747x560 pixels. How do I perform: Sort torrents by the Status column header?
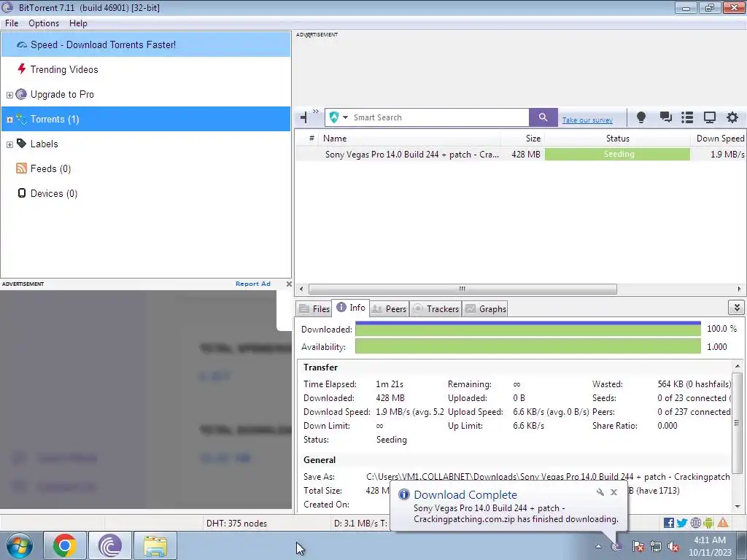click(x=617, y=138)
